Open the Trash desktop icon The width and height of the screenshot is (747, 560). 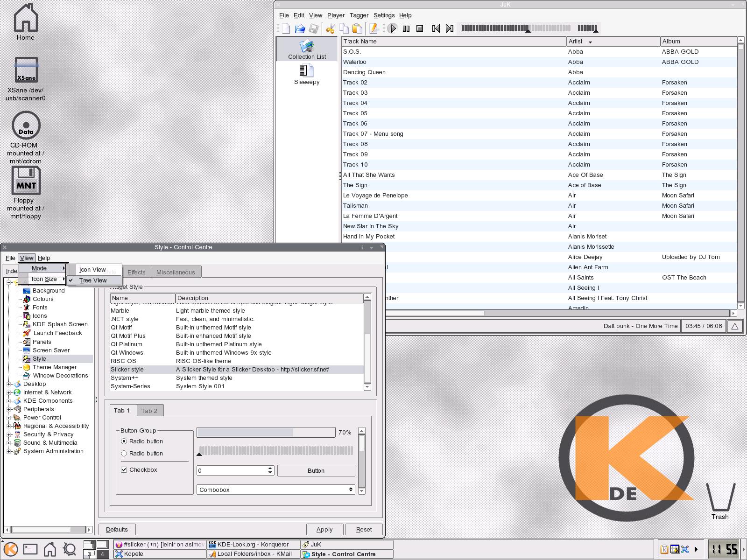(720, 501)
